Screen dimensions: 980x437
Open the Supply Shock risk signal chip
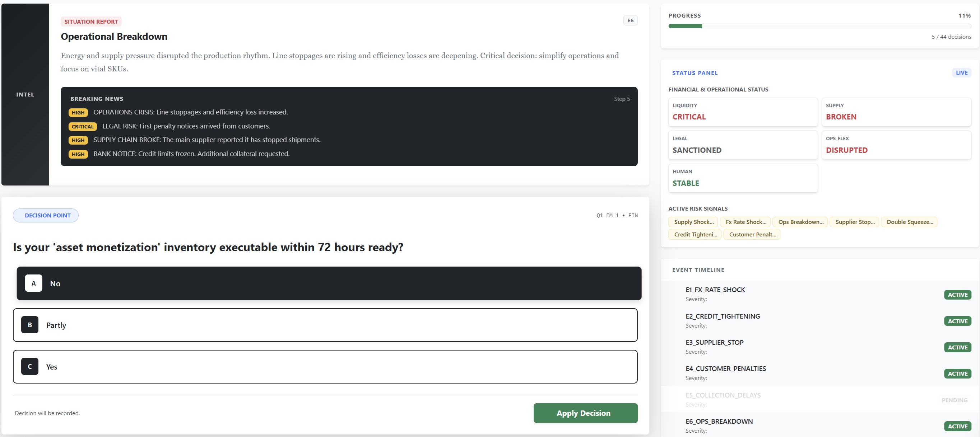(693, 222)
